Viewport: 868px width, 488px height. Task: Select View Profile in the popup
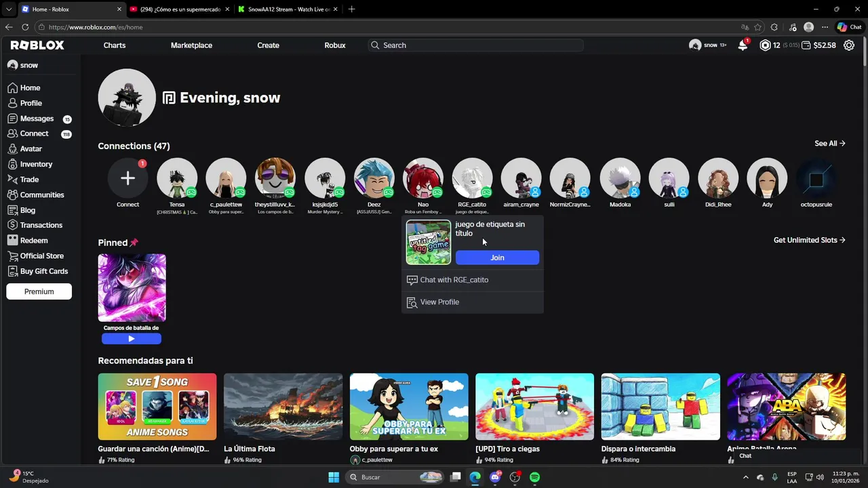tap(473, 302)
